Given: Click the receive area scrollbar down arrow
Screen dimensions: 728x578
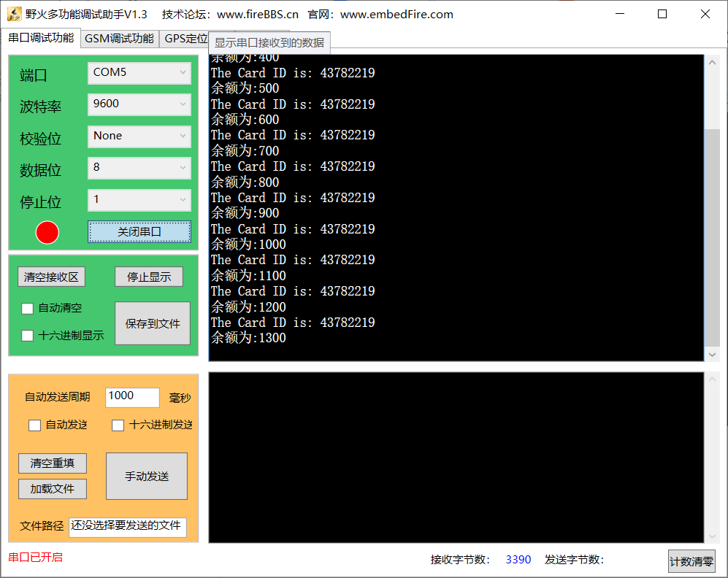Looking at the screenshot, I should pyautogui.click(x=712, y=355).
